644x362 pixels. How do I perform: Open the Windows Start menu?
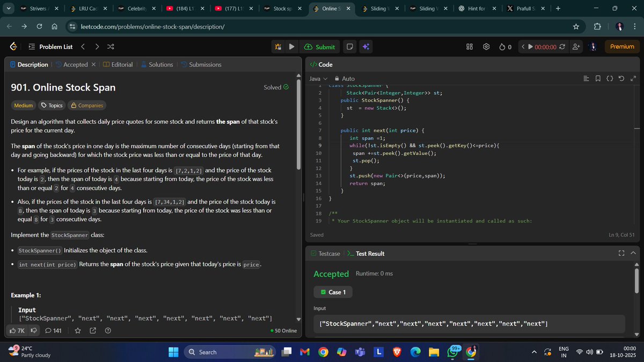173,352
